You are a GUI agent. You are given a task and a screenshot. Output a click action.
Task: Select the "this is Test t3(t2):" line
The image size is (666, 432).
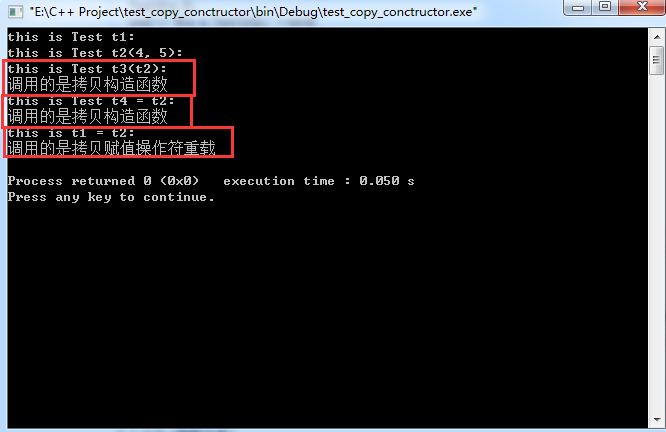(87, 69)
